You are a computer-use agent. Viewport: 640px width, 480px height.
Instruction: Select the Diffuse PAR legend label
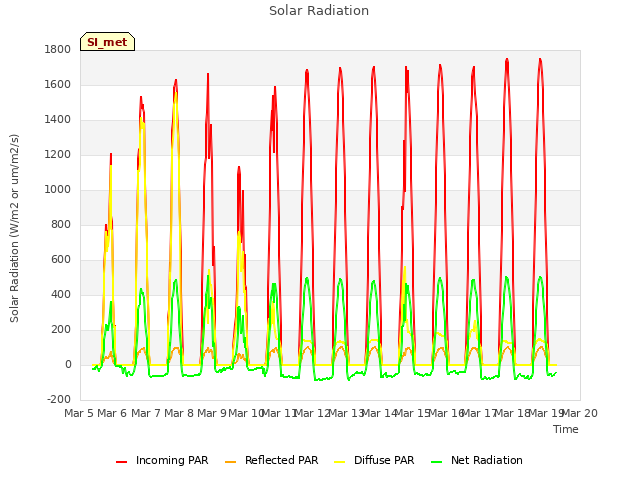pyautogui.click(x=384, y=460)
